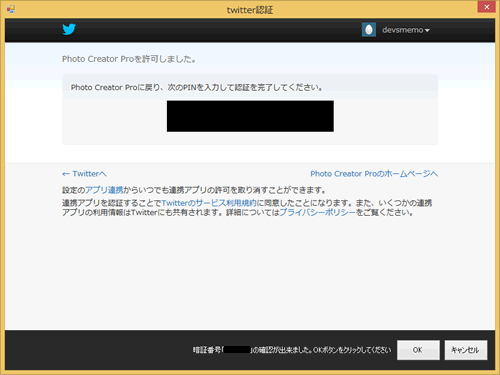Viewport: 500px width, 375px height.
Task: Click the devsmemo egg avatar
Action: pos(369,30)
